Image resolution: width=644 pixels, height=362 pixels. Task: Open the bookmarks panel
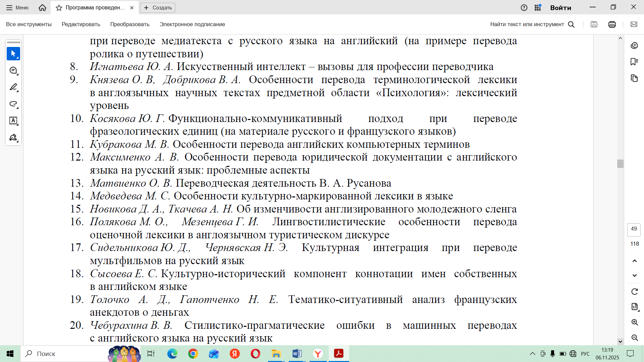pyautogui.click(x=634, y=62)
